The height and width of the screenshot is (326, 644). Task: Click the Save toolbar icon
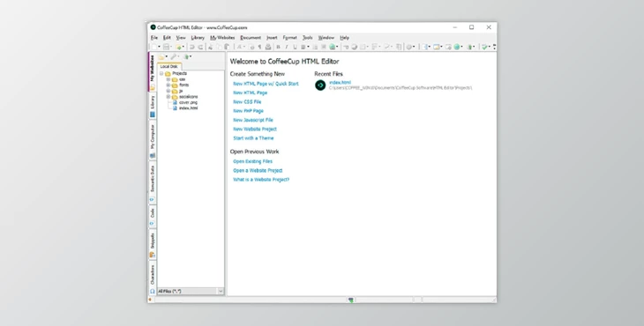(x=166, y=48)
